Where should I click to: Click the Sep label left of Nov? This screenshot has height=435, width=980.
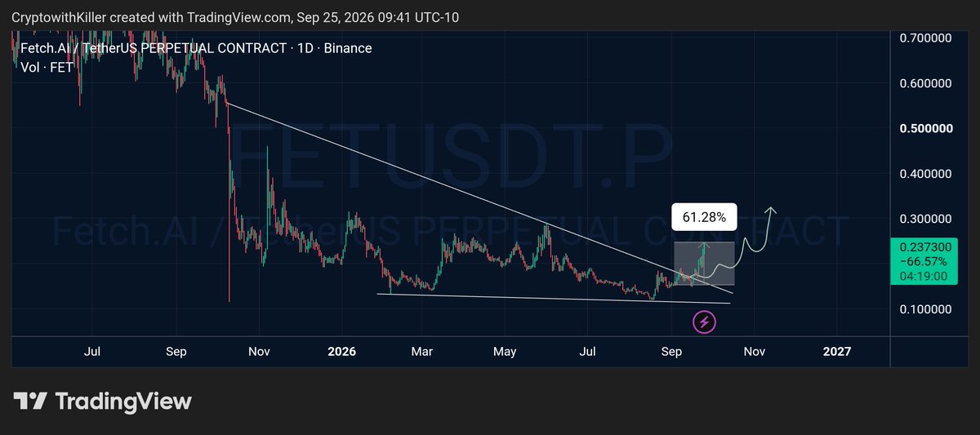coord(176,352)
